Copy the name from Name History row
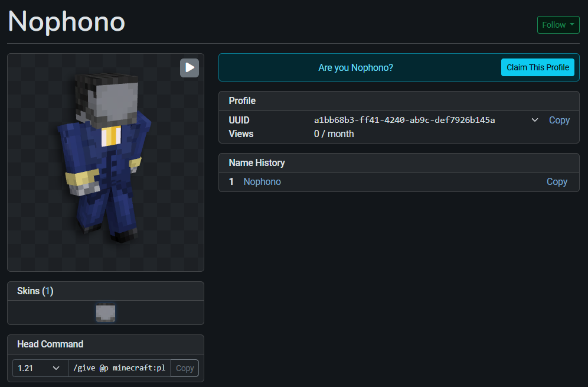This screenshot has width=588, height=387. coord(556,181)
